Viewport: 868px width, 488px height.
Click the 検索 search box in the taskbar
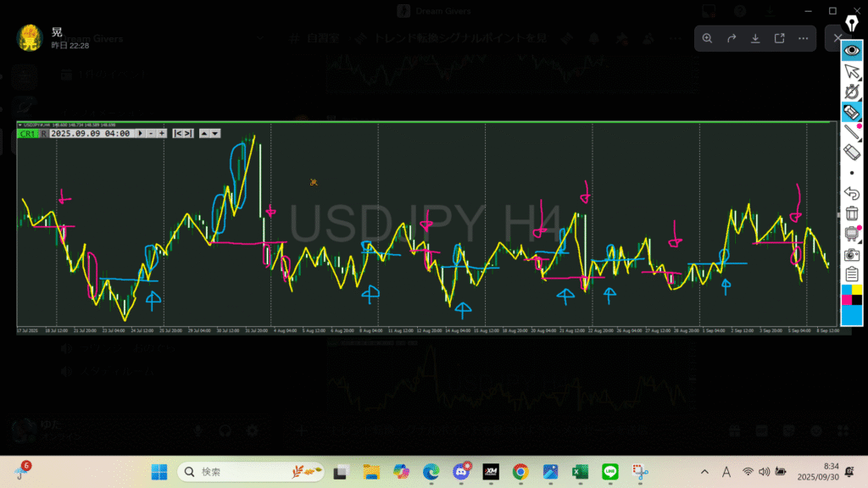tap(246, 471)
